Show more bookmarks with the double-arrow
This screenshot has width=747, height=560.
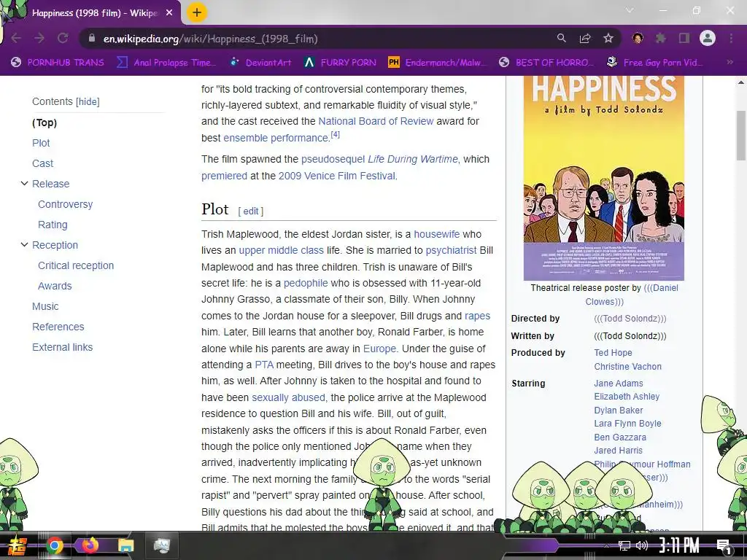729,62
